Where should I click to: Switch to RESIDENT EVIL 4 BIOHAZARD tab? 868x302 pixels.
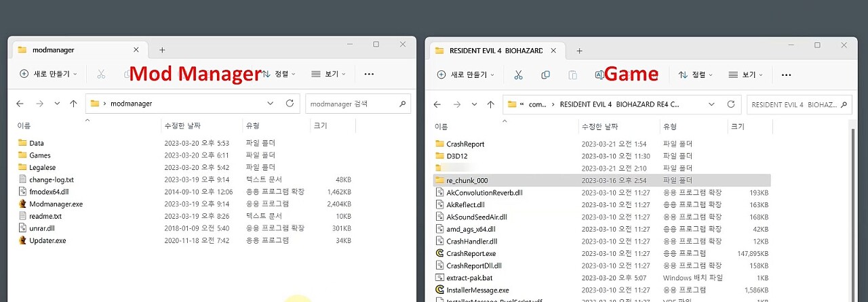(496, 50)
